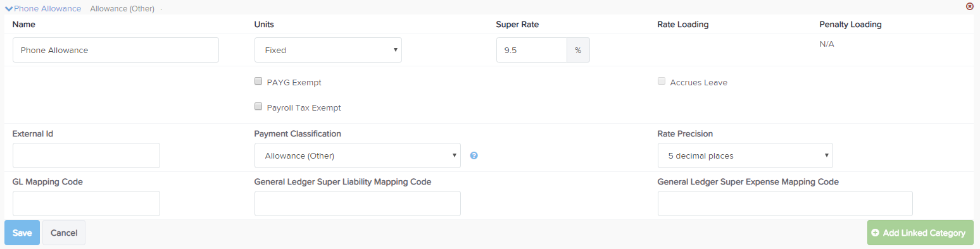This screenshot has height=249, width=980.
Task: Click the Super Rate field showing 9.5
Action: (531, 50)
